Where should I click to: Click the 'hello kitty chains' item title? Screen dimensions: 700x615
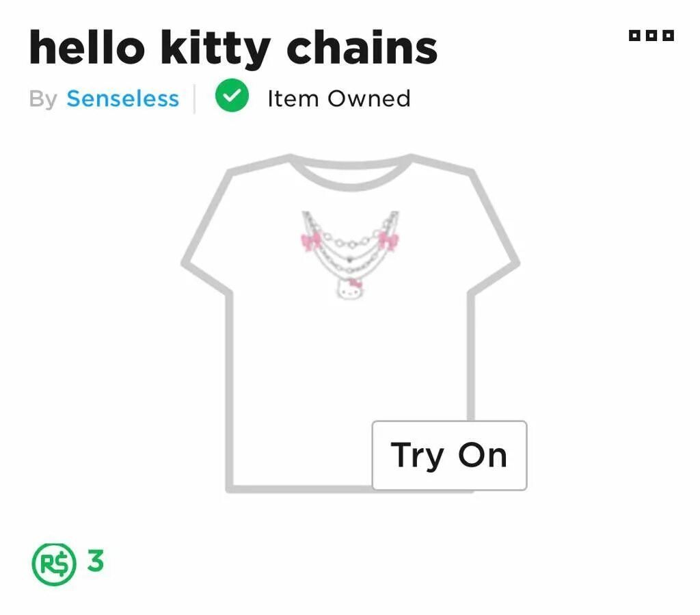(233, 49)
